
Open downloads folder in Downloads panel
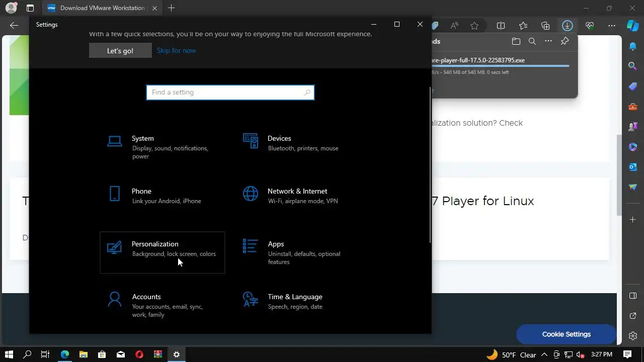516,41
